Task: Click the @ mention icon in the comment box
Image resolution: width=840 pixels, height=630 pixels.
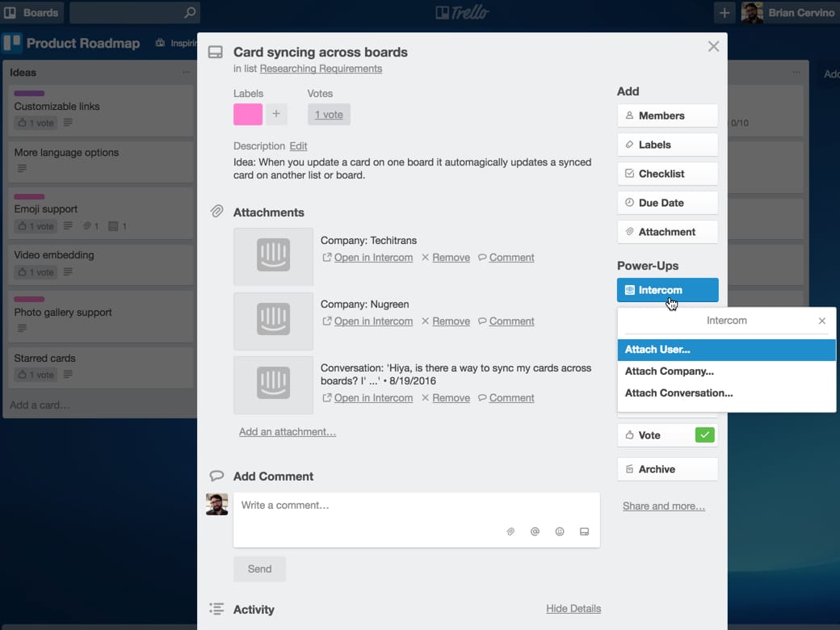Action: tap(535, 531)
